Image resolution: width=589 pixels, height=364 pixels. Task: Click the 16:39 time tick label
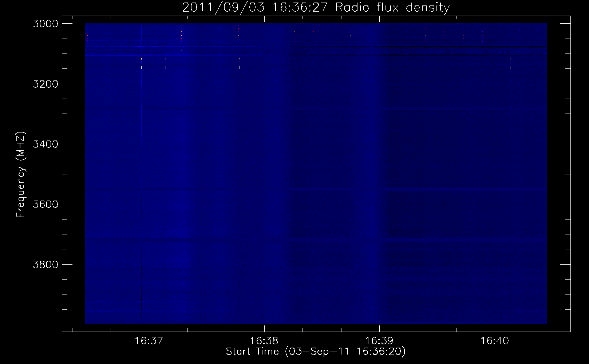379,341
